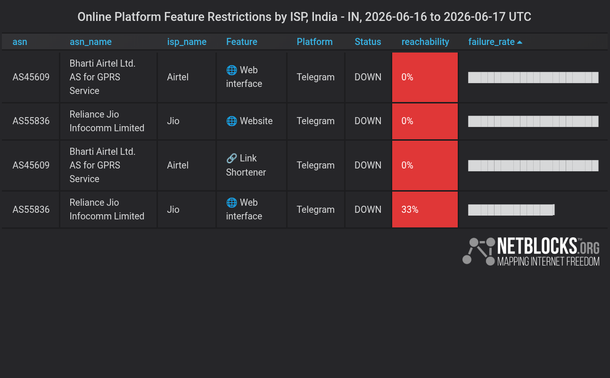Screen dimensions: 610x378
Task: Click Bharti Airtel Ltd. name in Web interface row
Action: click(x=102, y=77)
